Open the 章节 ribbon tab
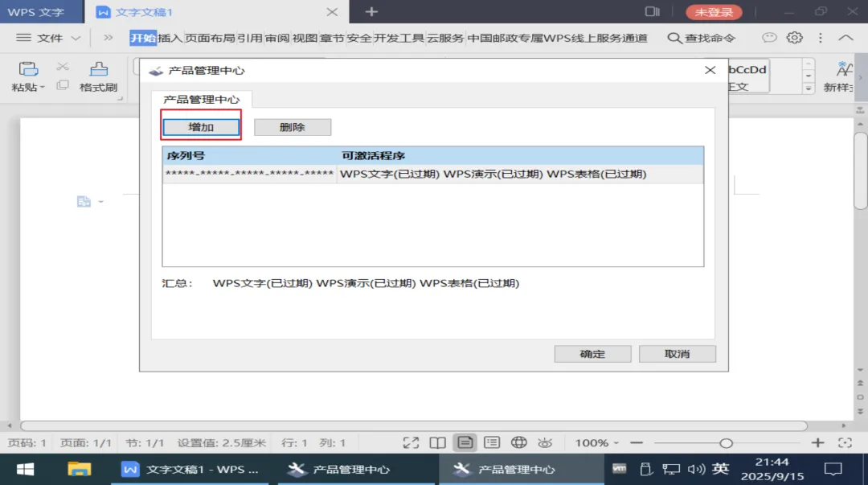The image size is (868, 485). [332, 38]
